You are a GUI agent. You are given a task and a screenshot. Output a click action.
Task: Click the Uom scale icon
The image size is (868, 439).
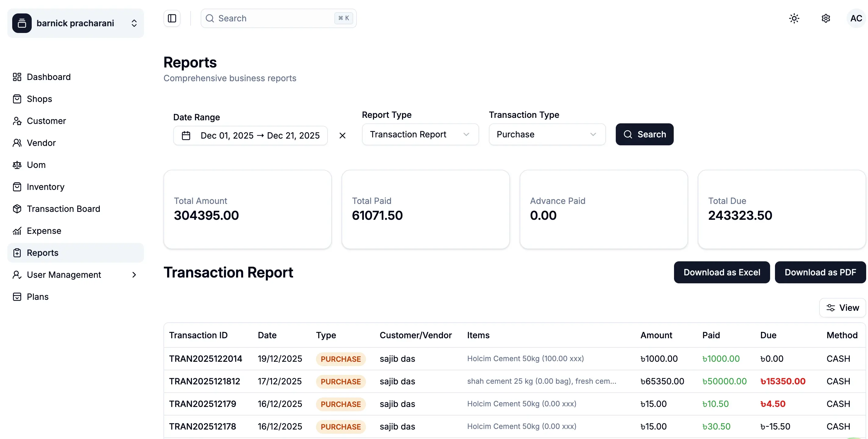pyautogui.click(x=17, y=165)
